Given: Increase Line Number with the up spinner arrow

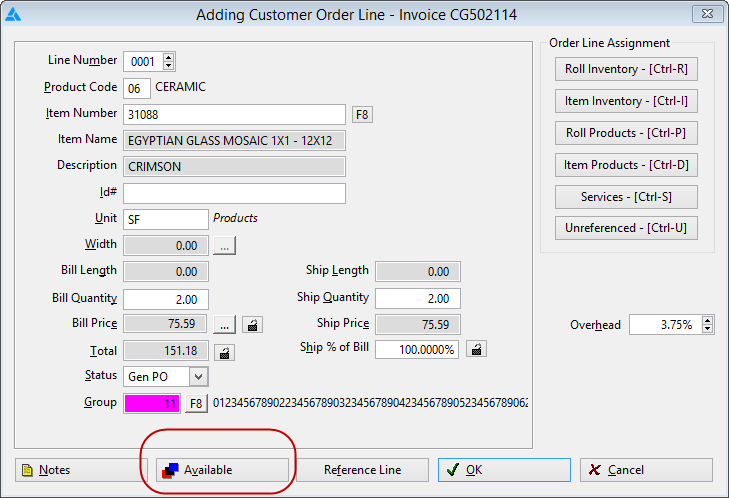Looking at the screenshot, I should point(169,57).
